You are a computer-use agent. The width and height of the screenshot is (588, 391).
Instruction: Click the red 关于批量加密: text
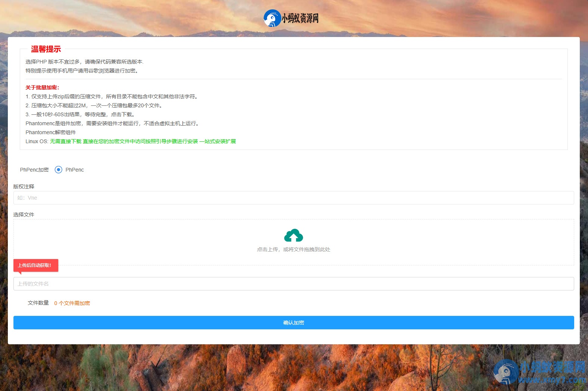[x=42, y=87]
